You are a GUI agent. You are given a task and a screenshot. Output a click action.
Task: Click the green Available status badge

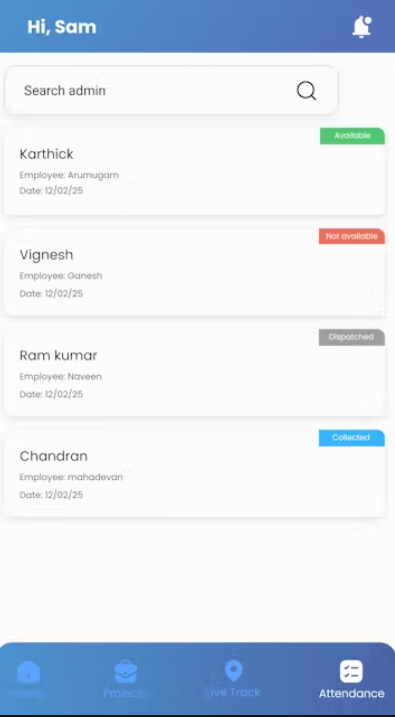[352, 136]
